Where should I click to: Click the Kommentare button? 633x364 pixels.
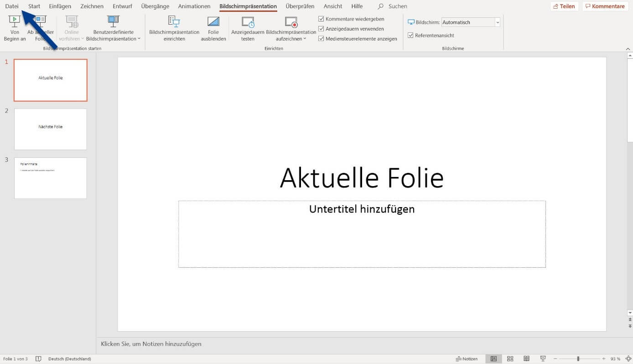click(x=605, y=6)
